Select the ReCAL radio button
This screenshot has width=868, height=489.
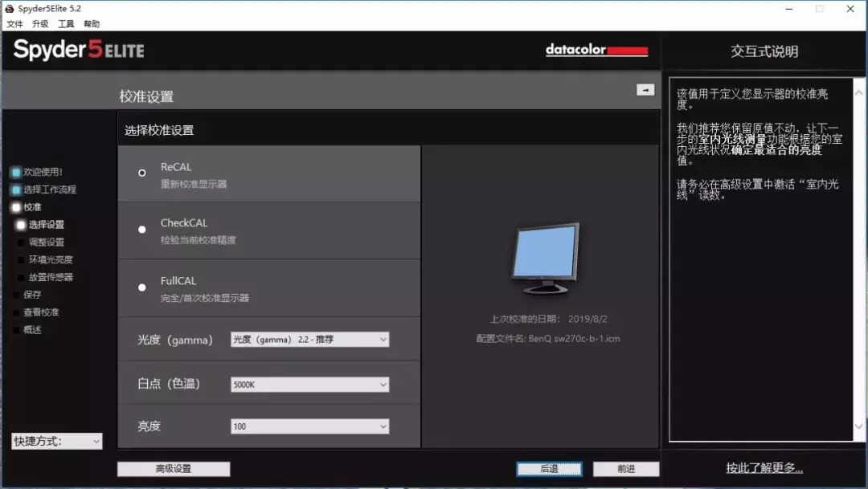[142, 173]
